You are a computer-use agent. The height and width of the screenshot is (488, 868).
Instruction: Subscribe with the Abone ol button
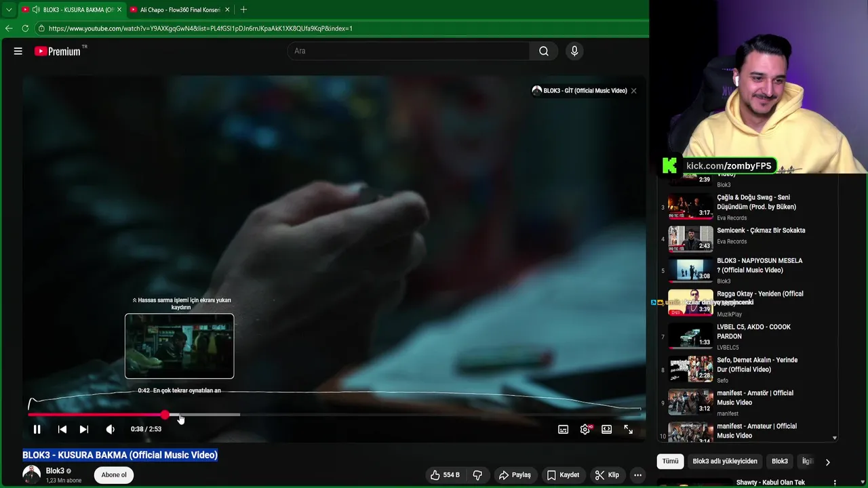point(114,475)
